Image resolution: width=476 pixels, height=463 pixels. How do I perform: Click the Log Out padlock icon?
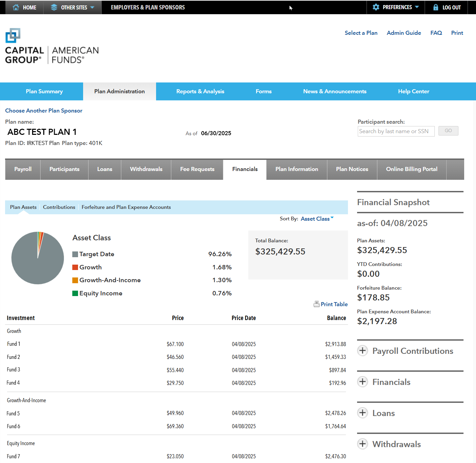point(435,7)
